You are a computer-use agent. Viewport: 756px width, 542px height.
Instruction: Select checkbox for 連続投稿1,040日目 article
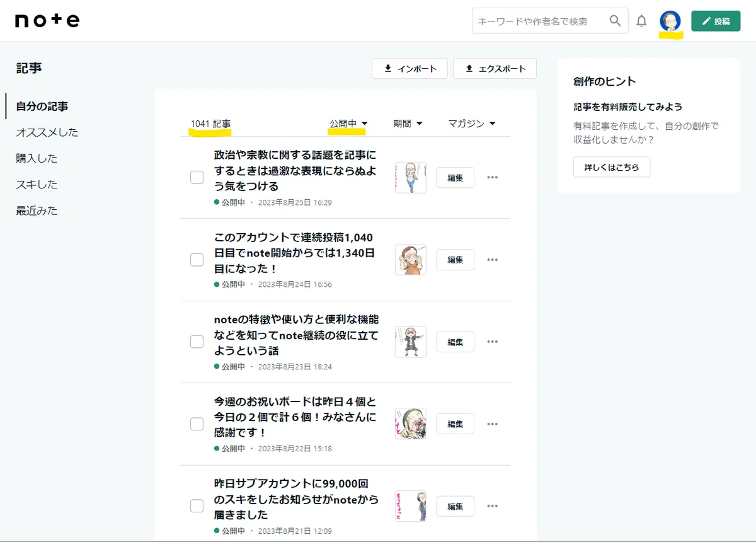pyautogui.click(x=197, y=259)
